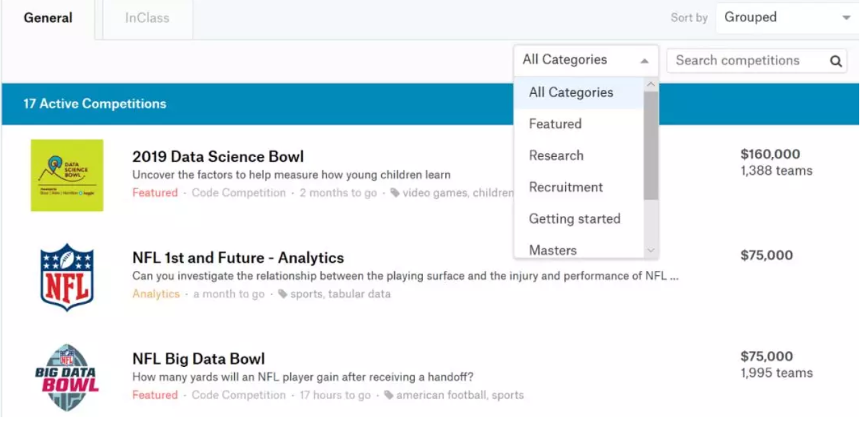Click the search magnifier icon

836,61
